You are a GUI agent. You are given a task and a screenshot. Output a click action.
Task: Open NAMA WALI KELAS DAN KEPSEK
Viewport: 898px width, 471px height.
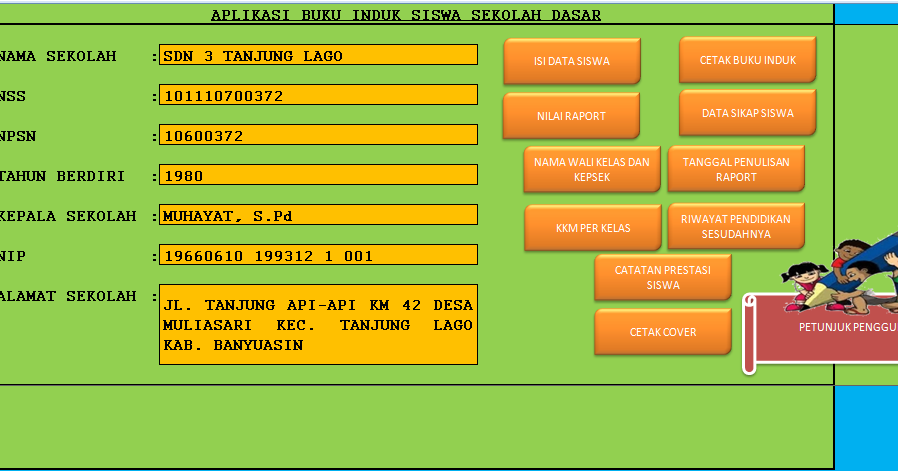[x=592, y=169]
